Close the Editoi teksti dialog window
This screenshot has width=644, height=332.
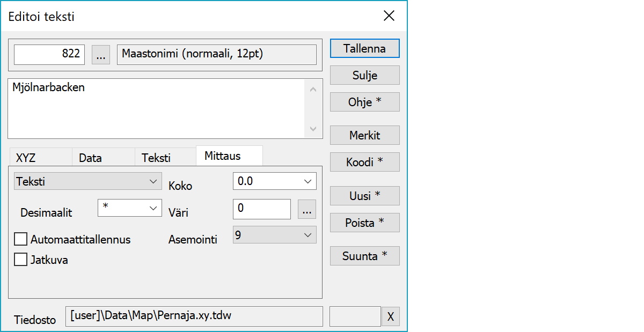coord(389,16)
